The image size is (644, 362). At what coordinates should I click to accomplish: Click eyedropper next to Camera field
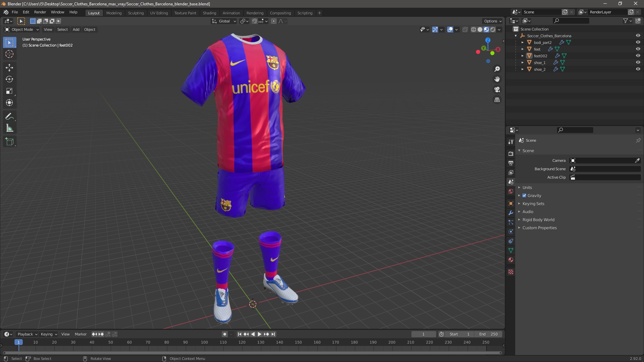(637, 161)
